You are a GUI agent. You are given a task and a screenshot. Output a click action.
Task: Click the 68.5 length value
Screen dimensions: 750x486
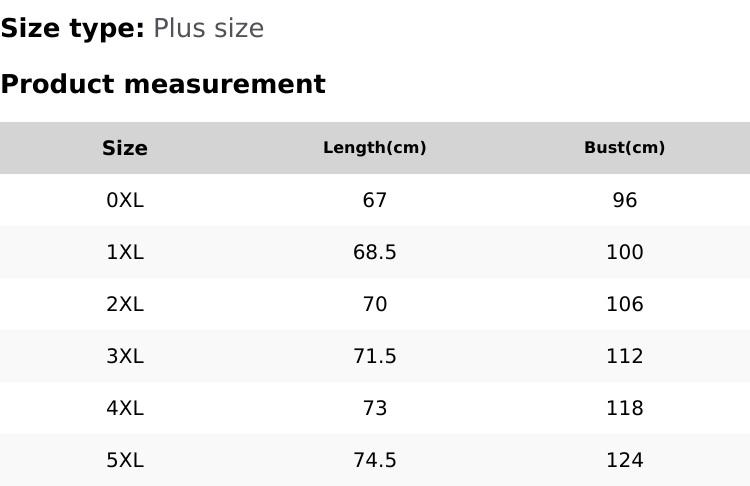[375, 252]
